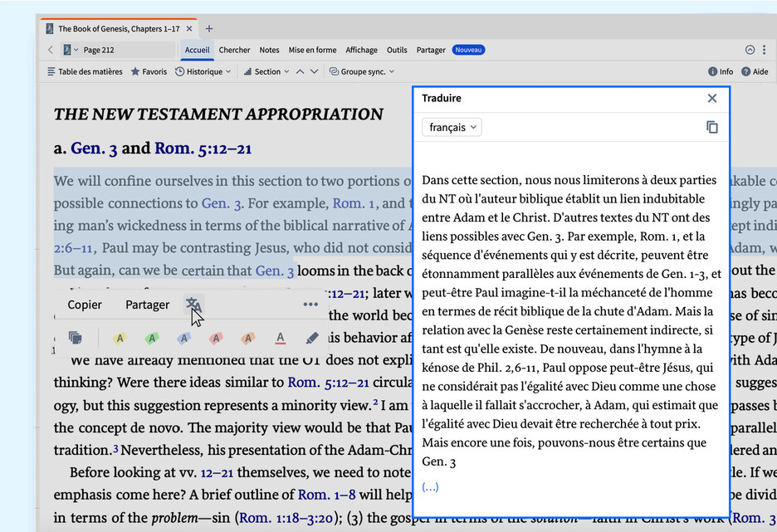Follow the Rom. 1 link after 'For example'
This screenshot has height=532, width=777.
(x=354, y=203)
